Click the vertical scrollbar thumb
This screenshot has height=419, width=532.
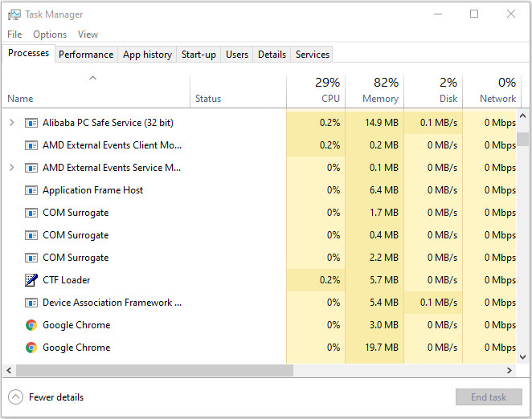(x=523, y=139)
